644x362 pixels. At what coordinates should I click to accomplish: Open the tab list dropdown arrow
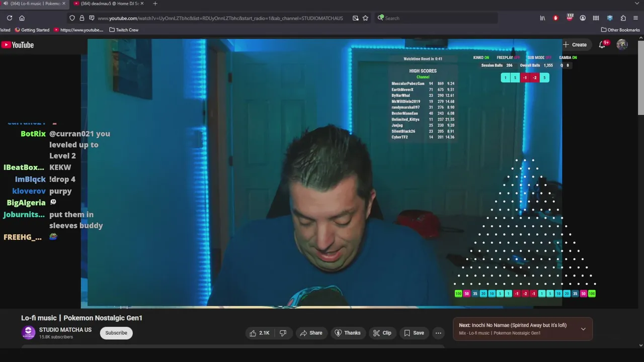click(637, 4)
